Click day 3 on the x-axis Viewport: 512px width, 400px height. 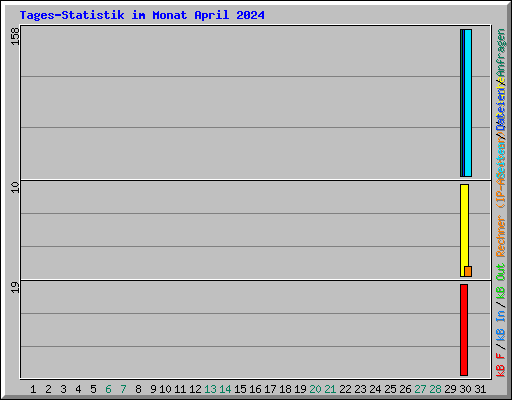tap(63, 389)
